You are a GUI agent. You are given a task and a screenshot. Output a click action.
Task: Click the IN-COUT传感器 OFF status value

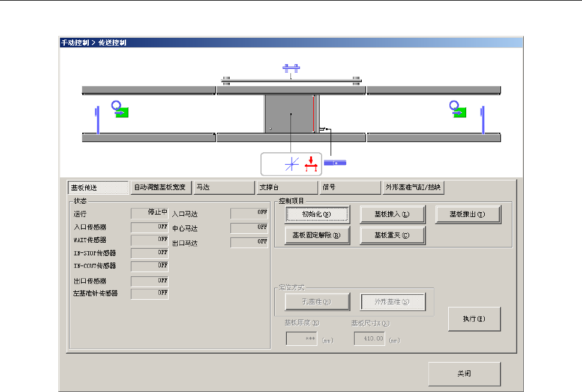click(x=149, y=266)
